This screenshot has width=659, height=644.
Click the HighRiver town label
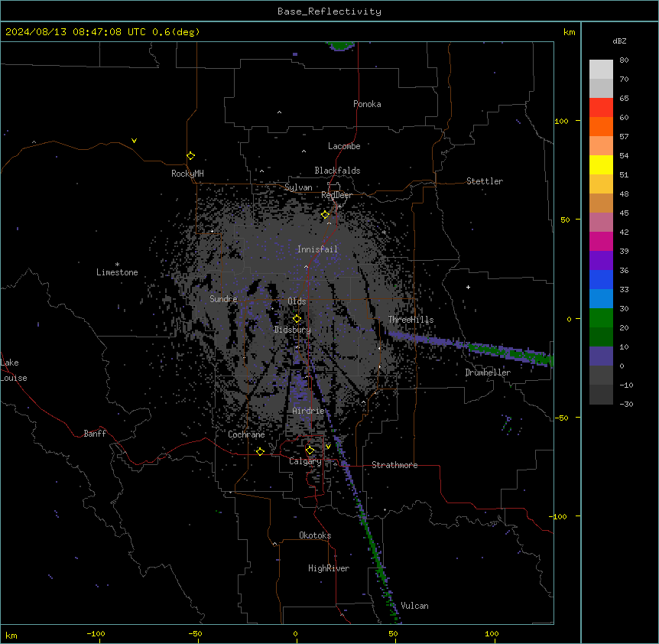[x=329, y=568]
